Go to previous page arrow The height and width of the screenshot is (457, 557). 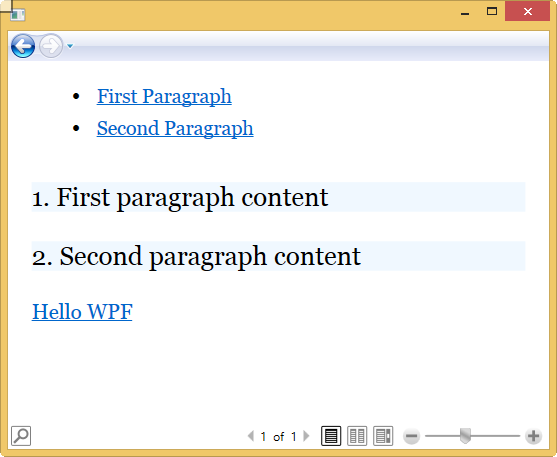pyautogui.click(x=251, y=436)
